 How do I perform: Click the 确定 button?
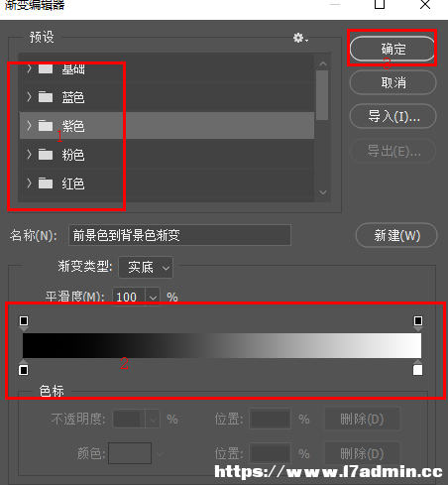tap(392, 49)
